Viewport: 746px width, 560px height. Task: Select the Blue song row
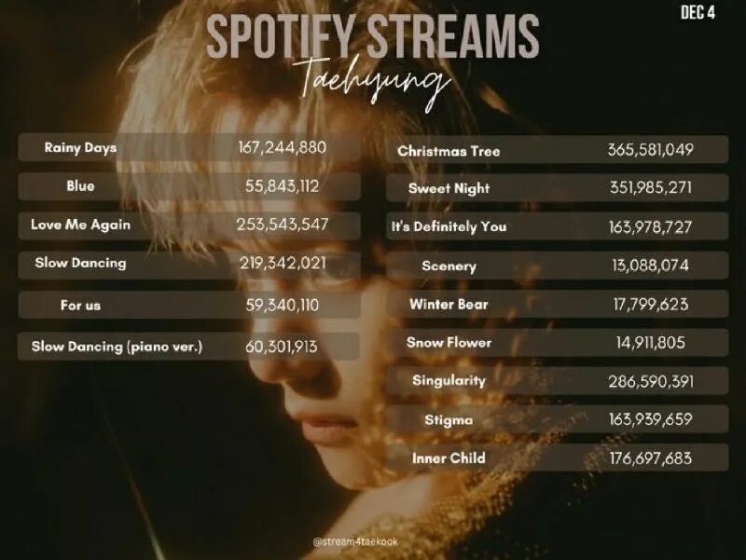click(189, 185)
